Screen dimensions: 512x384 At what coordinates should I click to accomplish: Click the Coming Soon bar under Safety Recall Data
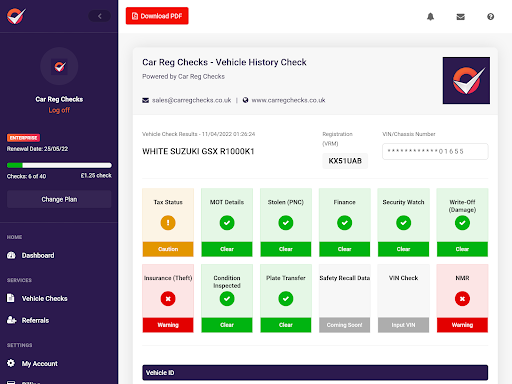click(x=345, y=325)
